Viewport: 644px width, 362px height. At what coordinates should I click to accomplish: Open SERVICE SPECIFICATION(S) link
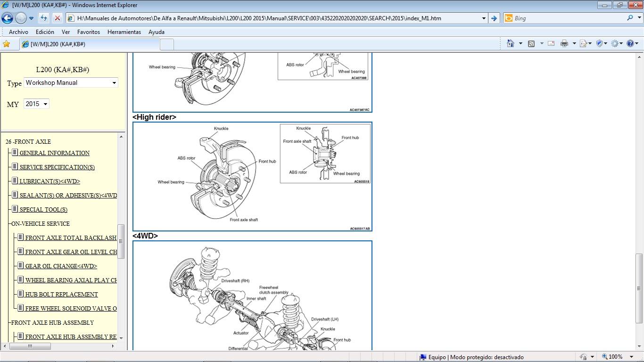pos(57,167)
